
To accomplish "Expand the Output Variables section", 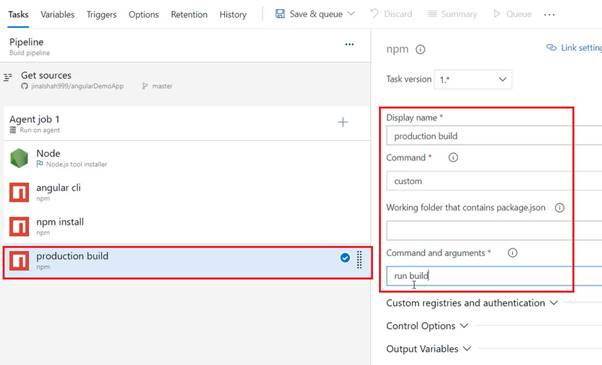I will (x=428, y=349).
